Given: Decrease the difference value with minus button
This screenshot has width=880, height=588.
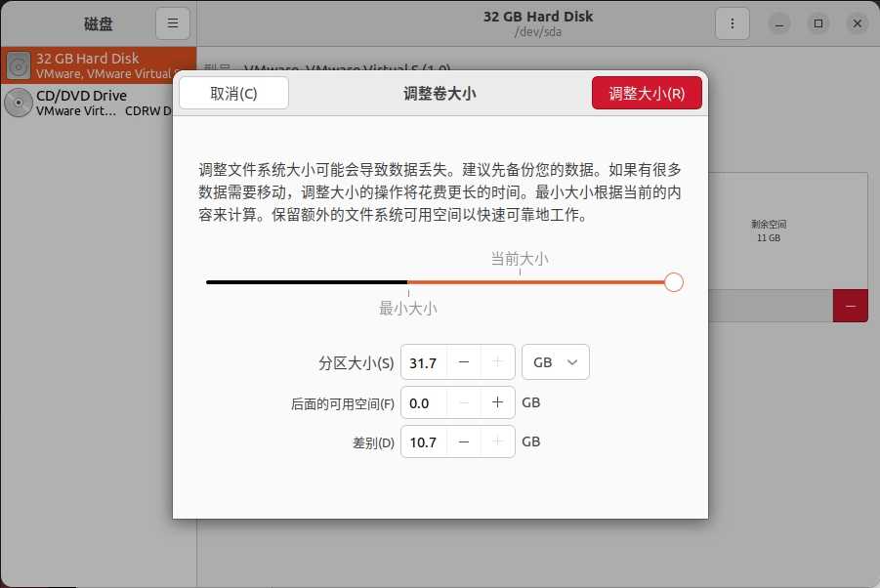Looking at the screenshot, I should pyautogui.click(x=464, y=441).
